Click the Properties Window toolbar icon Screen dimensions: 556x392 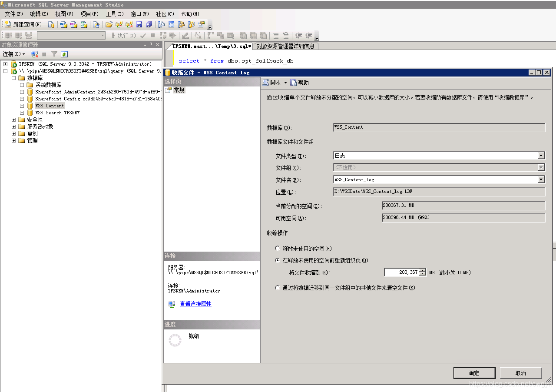coord(202,25)
